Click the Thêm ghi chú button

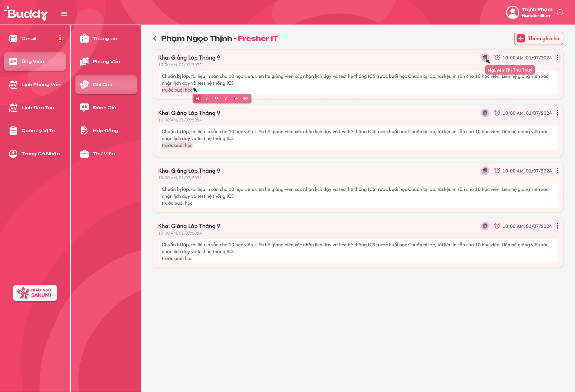tap(538, 38)
